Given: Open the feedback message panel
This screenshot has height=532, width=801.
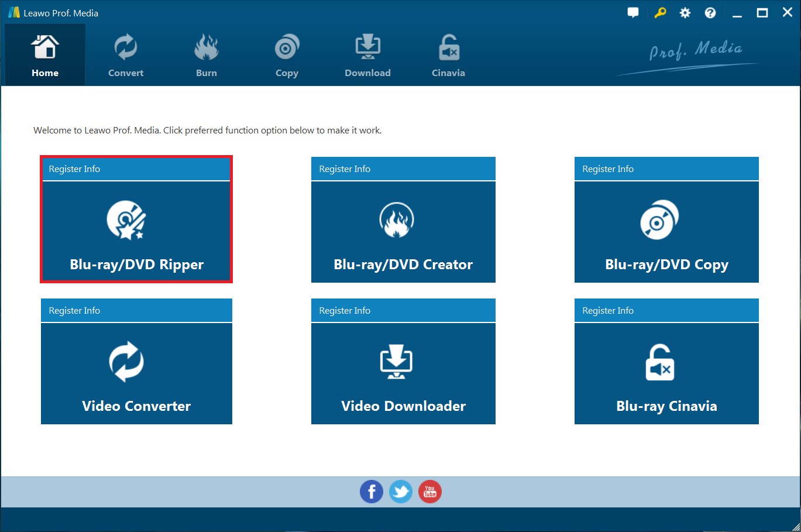Looking at the screenshot, I should point(633,12).
